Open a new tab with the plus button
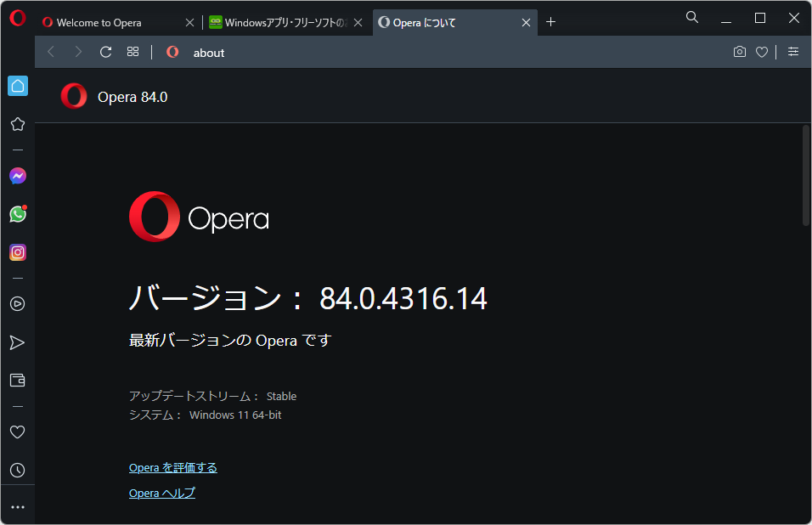Viewport: 812px width, 525px height. point(550,22)
